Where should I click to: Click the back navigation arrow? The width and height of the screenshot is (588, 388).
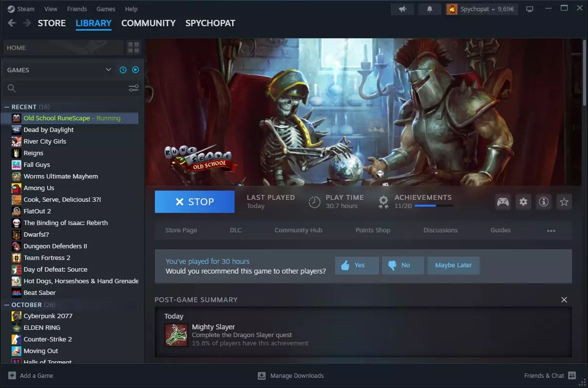12,23
